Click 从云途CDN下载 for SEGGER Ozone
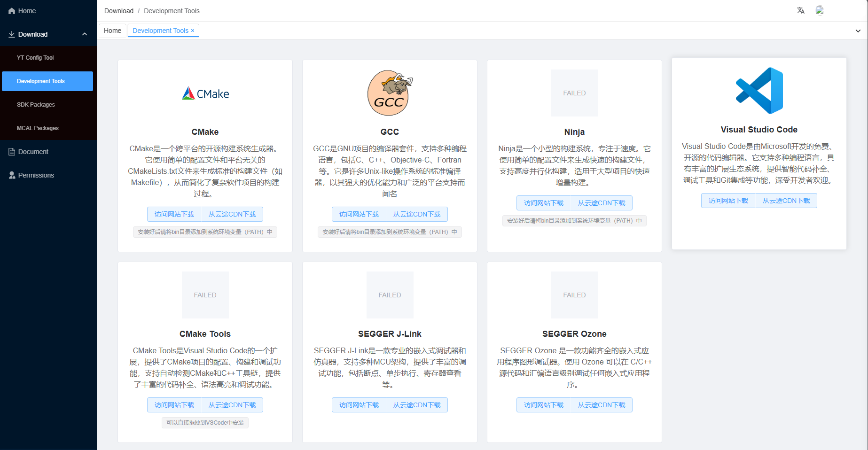The image size is (868, 450). coord(602,405)
